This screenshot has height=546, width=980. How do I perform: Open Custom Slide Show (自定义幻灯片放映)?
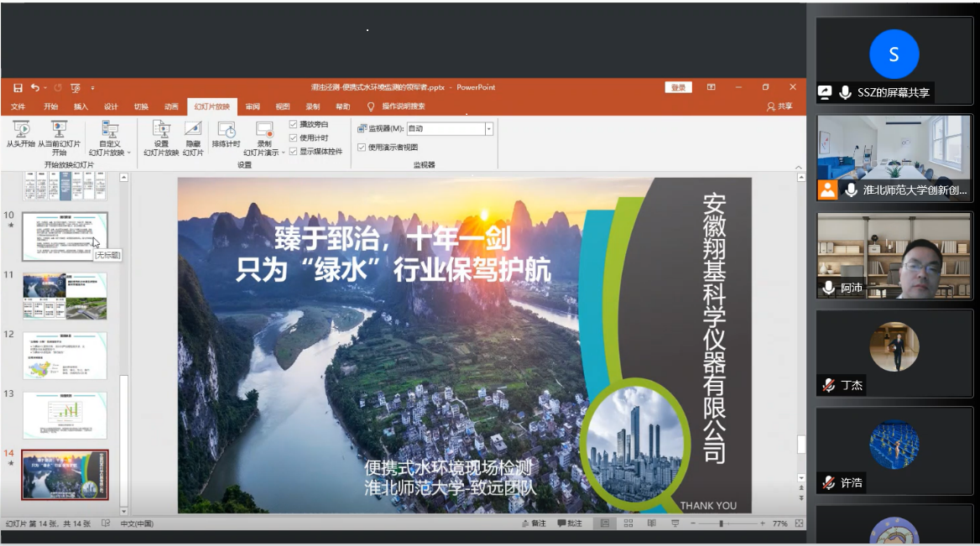tap(110, 138)
